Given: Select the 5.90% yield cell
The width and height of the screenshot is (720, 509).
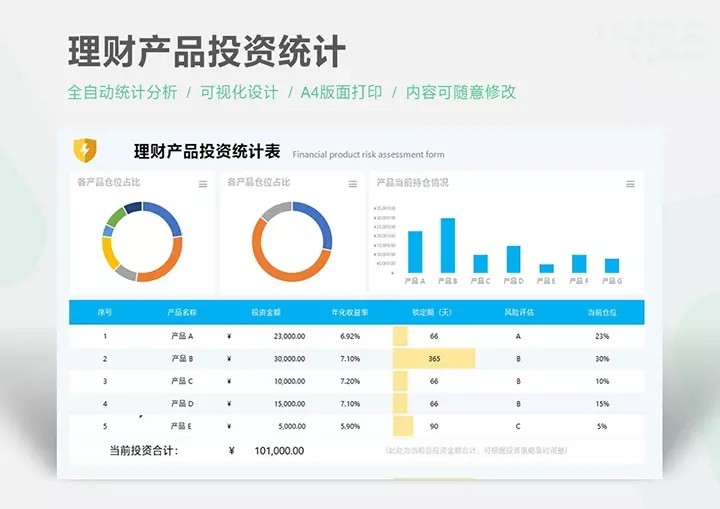Looking at the screenshot, I should [350, 426].
